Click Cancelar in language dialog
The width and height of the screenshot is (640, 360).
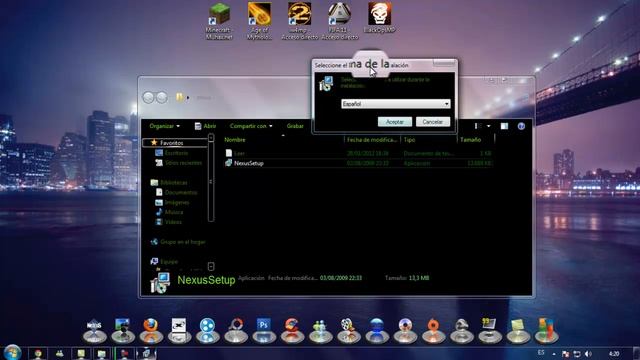pyautogui.click(x=433, y=122)
